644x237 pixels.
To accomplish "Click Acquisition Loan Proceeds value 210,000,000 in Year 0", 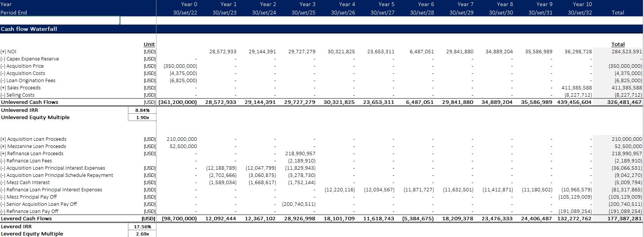I will coord(182,139).
